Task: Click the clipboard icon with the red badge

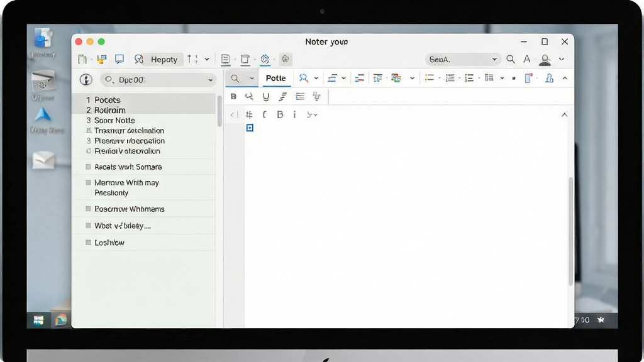Action: (528, 79)
